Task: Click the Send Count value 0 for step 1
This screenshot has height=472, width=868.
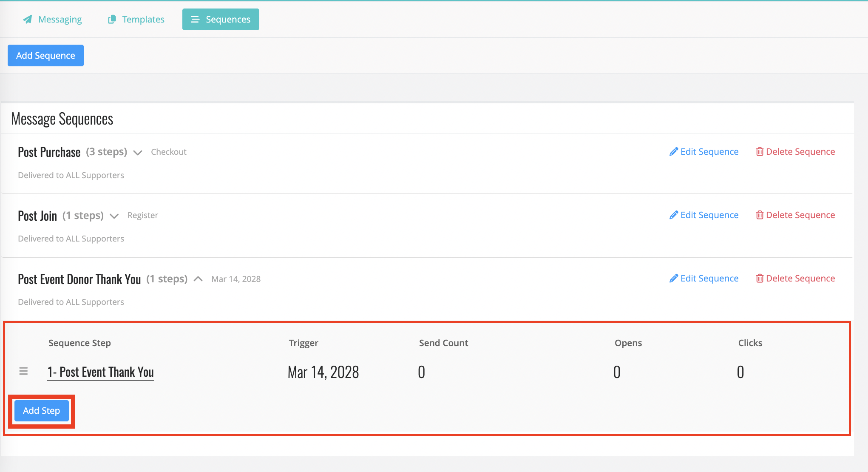Action: pos(421,372)
